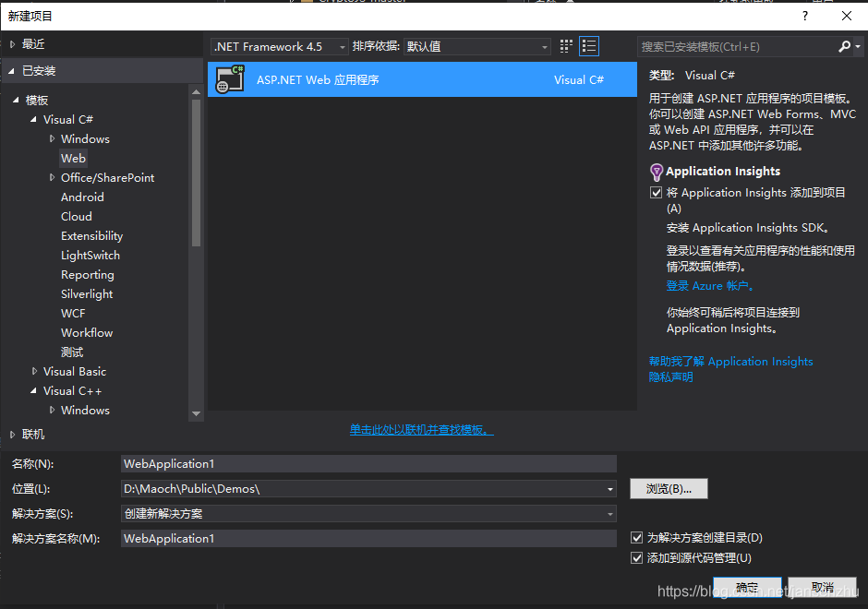Select ASP.NET Web application template row
This screenshot has width=868, height=609.
(422, 79)
